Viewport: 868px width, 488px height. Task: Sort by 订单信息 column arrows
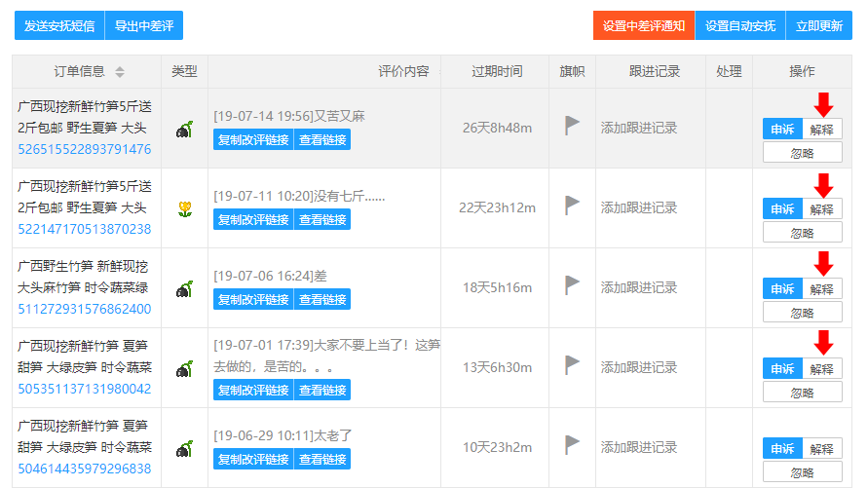pyautogui.click(x=120, y=71)
